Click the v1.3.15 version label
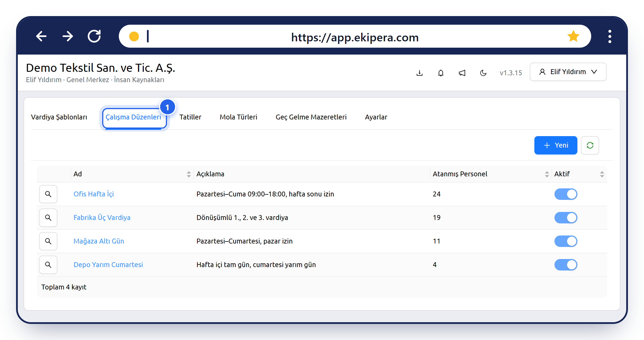644x340 pixels. point(511,73)
